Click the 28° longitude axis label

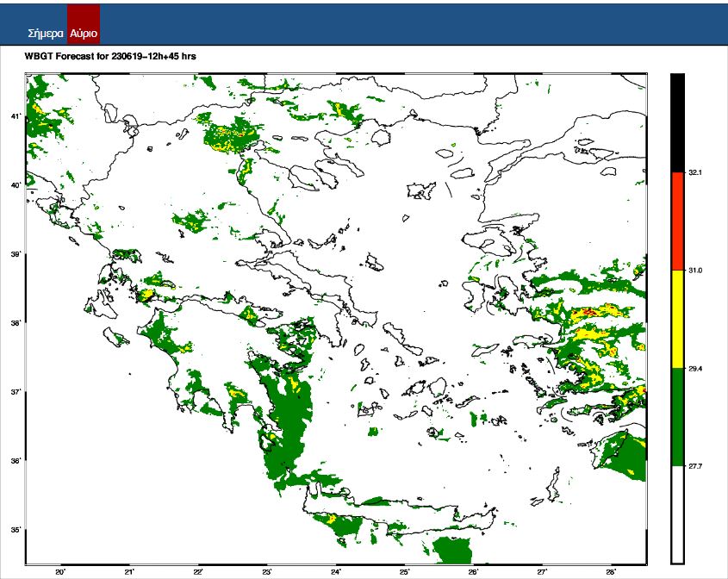(x=611, y=572)
